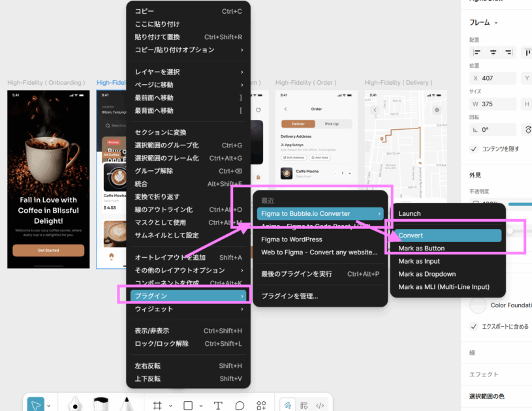Open プラグインを管理... entry

click(321, 296)
